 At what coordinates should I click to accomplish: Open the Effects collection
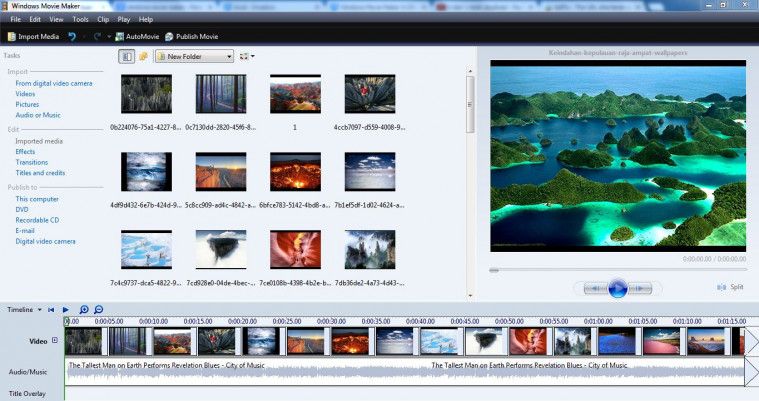tap(25, 152)
